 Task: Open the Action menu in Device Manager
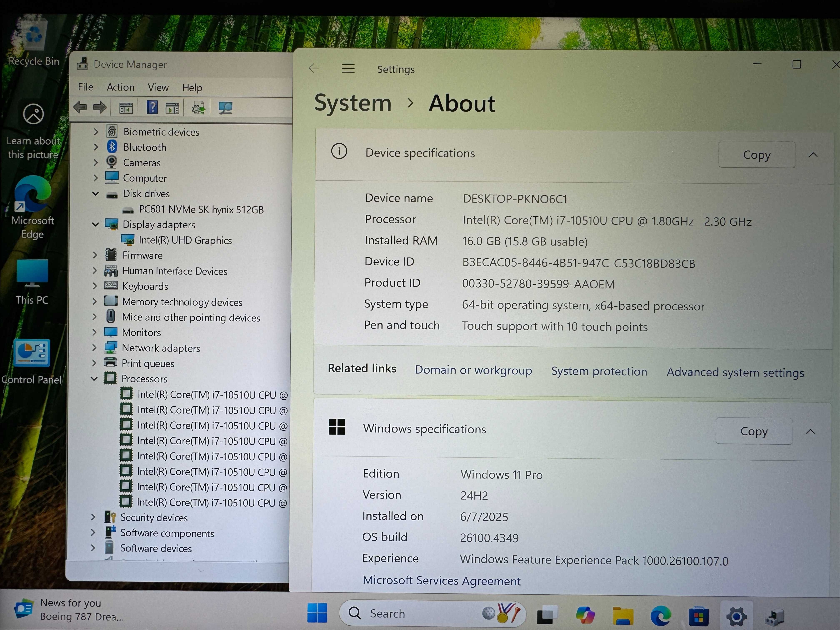(x=120, y=87)
